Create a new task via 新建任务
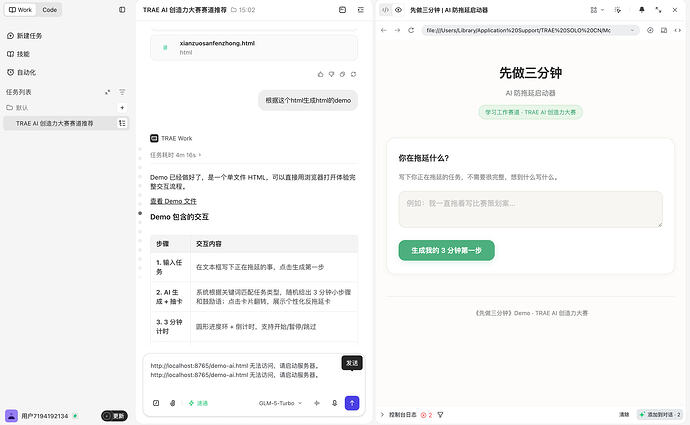 click(25, 36)
